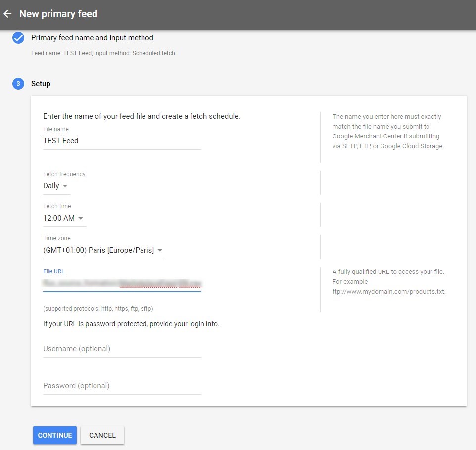Image resolution: width=476 pixels, height=450 pixels.
Task: Select the Primary feed name and input method step
Action: 92,38
